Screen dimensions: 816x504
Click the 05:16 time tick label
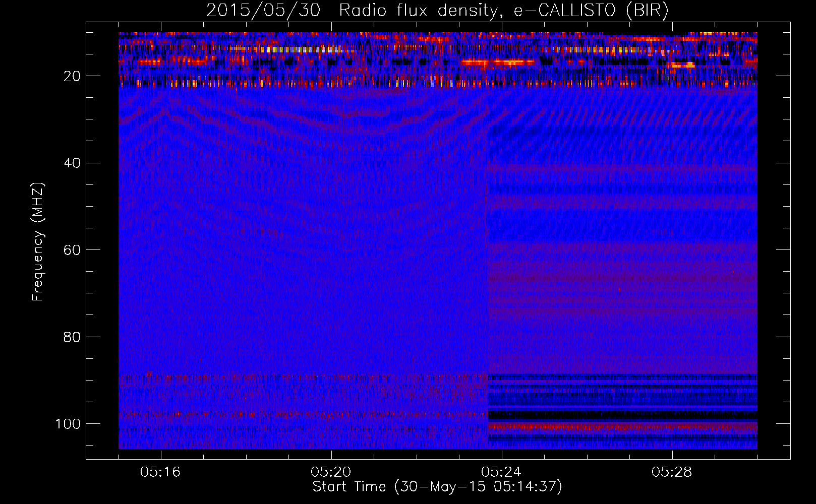[x=160, y=472]
